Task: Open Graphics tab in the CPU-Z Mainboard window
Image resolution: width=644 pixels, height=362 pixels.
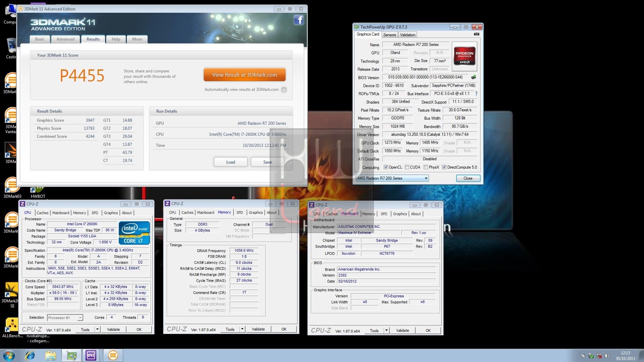Action: (400, 214)
